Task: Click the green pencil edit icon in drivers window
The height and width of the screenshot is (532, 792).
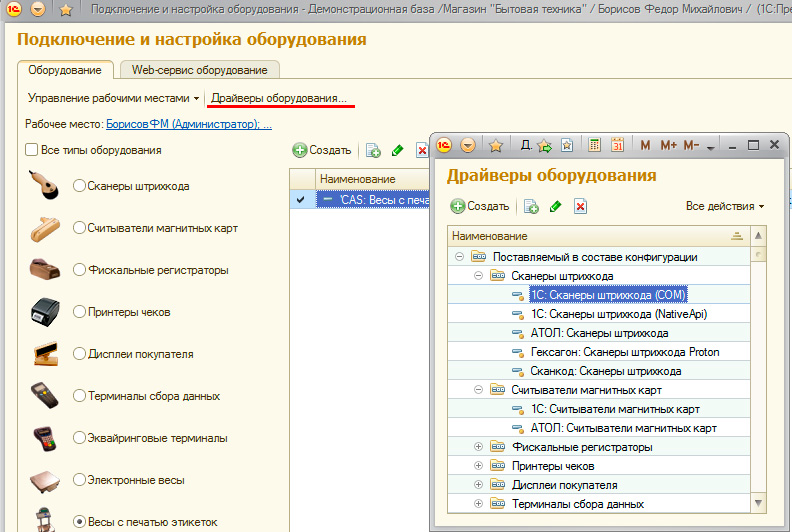Action: 556,207
